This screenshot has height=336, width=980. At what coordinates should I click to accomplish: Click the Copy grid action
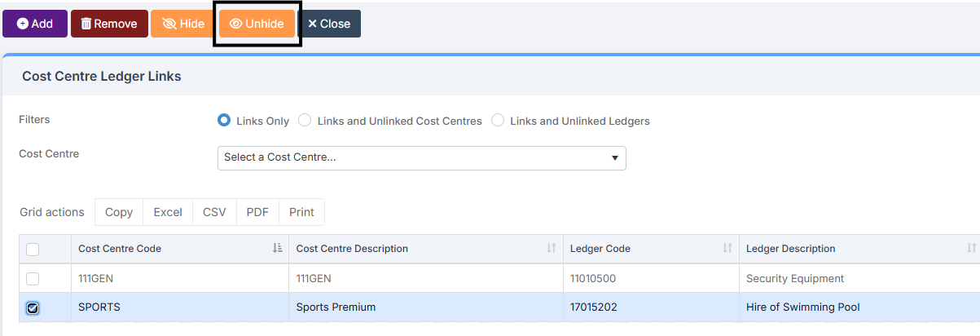click(119, 212)
